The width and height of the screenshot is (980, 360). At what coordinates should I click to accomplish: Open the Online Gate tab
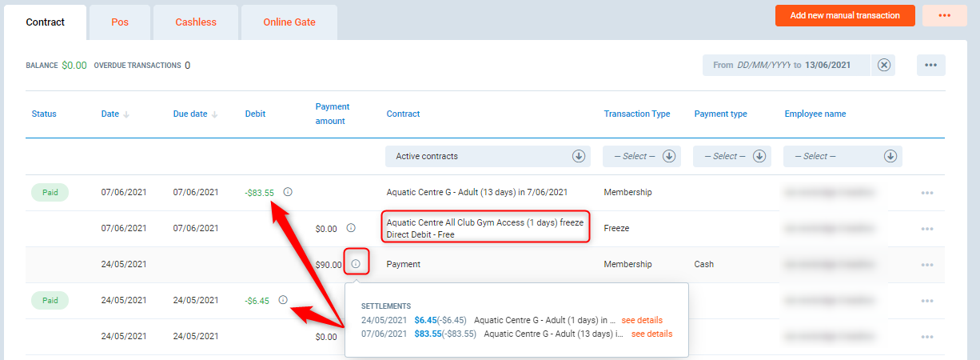point(289,22)
